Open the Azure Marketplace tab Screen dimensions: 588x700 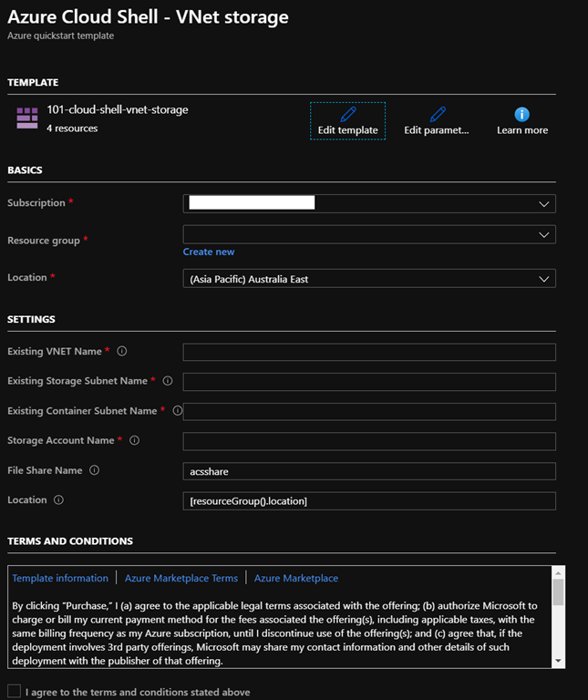click(295, 578)
